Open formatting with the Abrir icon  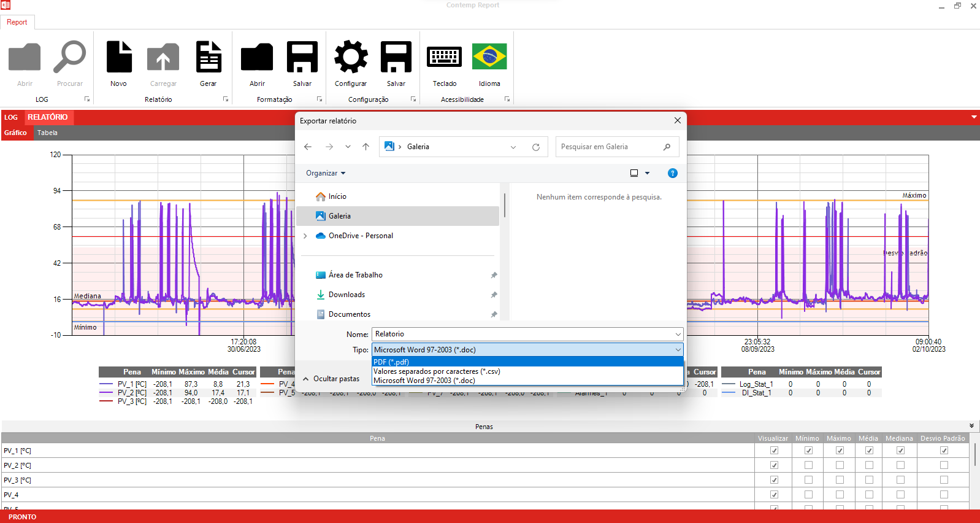click(257, 58)
